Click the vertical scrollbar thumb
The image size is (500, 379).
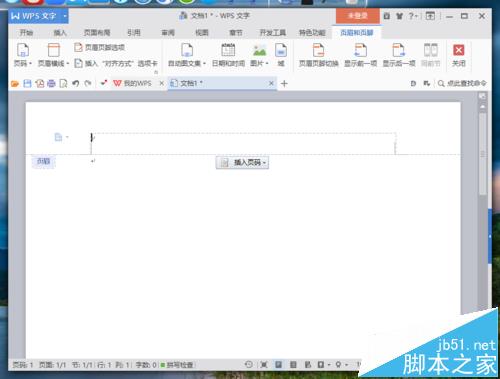tap(482, 153)
